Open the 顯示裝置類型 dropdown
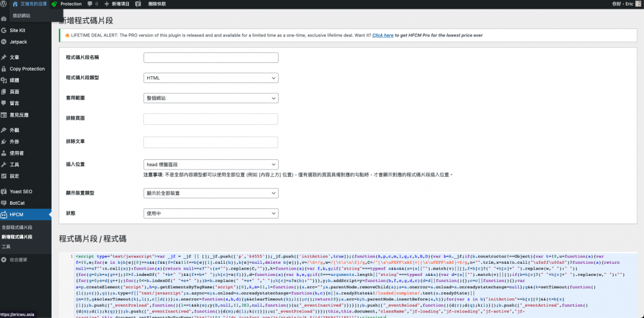This screenshot has height=318, width=644. (211, 193)
